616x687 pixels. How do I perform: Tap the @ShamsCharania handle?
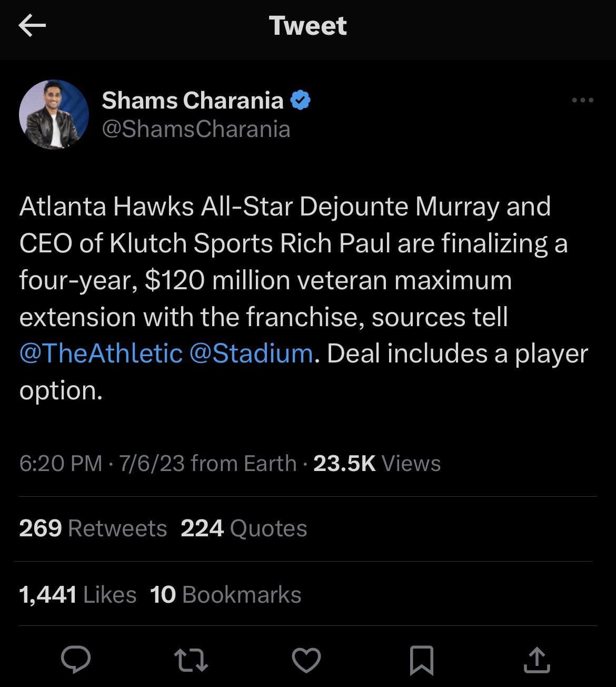point(195,129)
